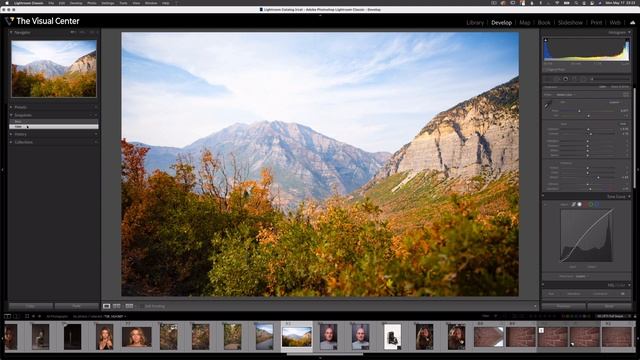Viewport: 640px width, 360px height.
Task: Switch to the Map module
Action: (524, 22)
